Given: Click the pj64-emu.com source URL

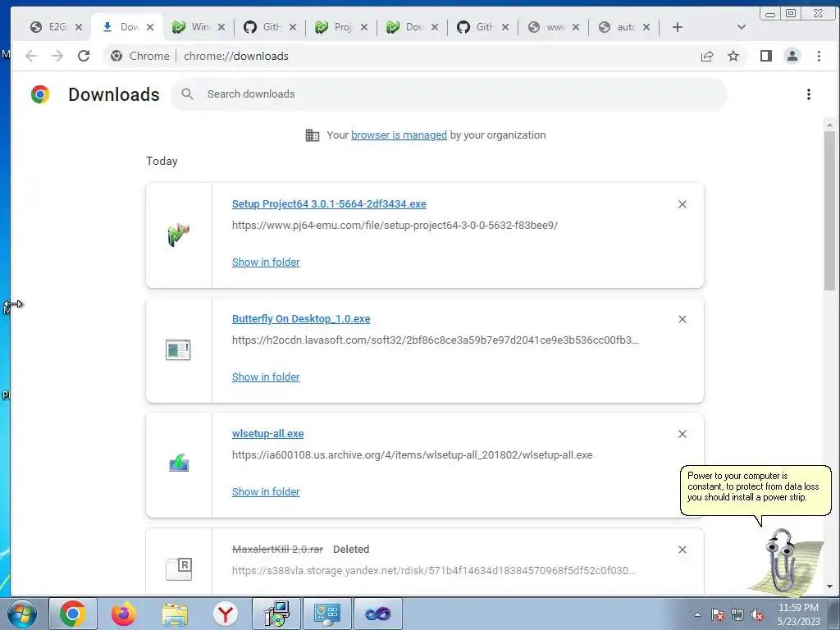Looking at the screenshot, I should [x=395, y=225].
